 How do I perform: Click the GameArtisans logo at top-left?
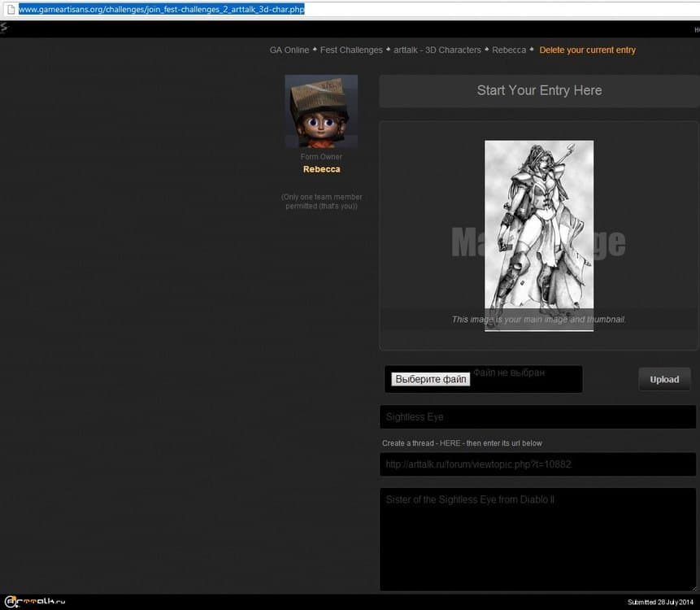5,28
